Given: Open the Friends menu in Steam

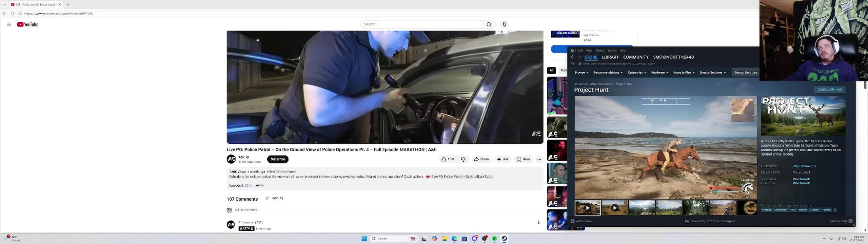Looking at the screenshot, I should 600,50.
